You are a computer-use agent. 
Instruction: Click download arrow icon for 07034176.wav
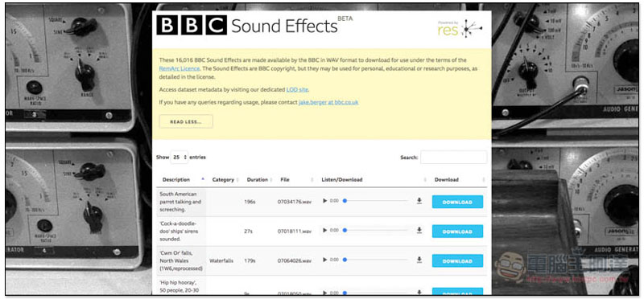[419, 201]
